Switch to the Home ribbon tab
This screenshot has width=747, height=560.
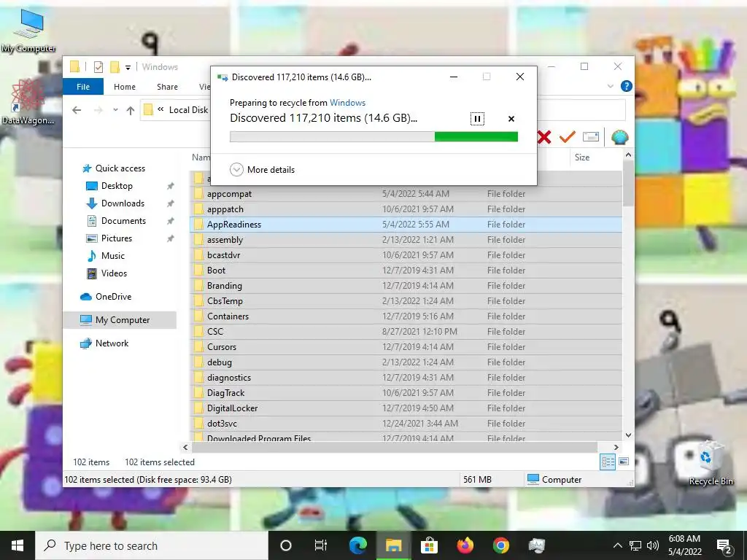124,87
